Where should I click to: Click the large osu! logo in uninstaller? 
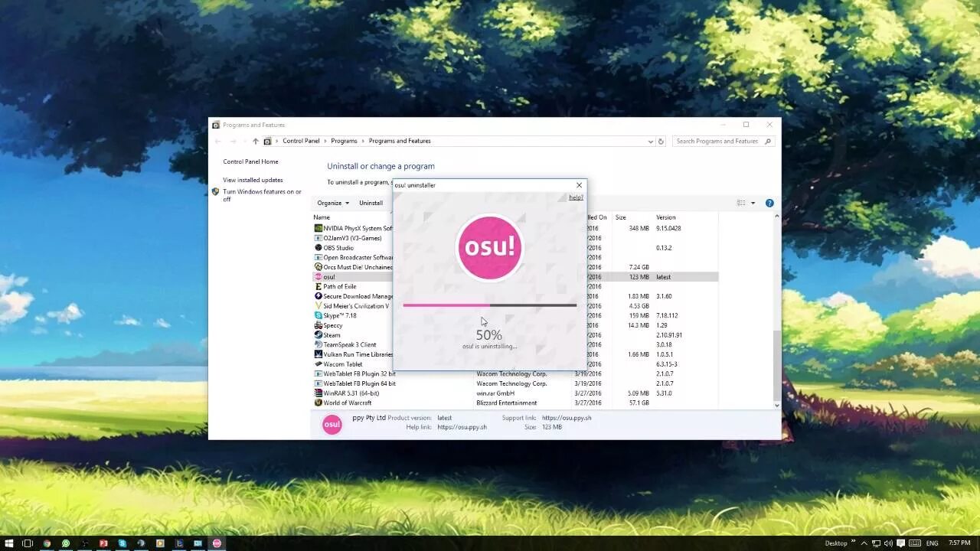489,247
